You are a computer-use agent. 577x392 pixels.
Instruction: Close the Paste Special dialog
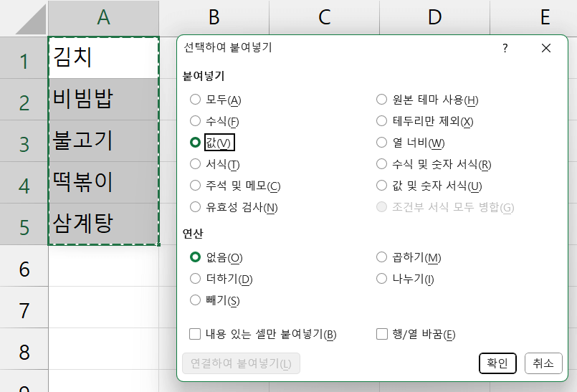coord(546,49)
